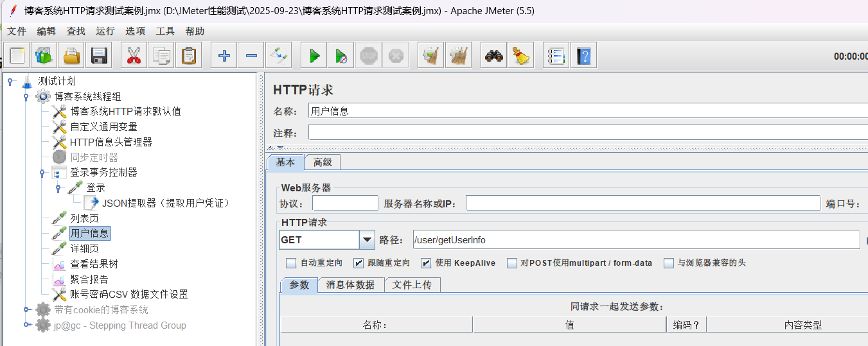Click the Clear broom icon
Image resolution: width=868 pixels, height=346 pixels.
coord(430,56)
